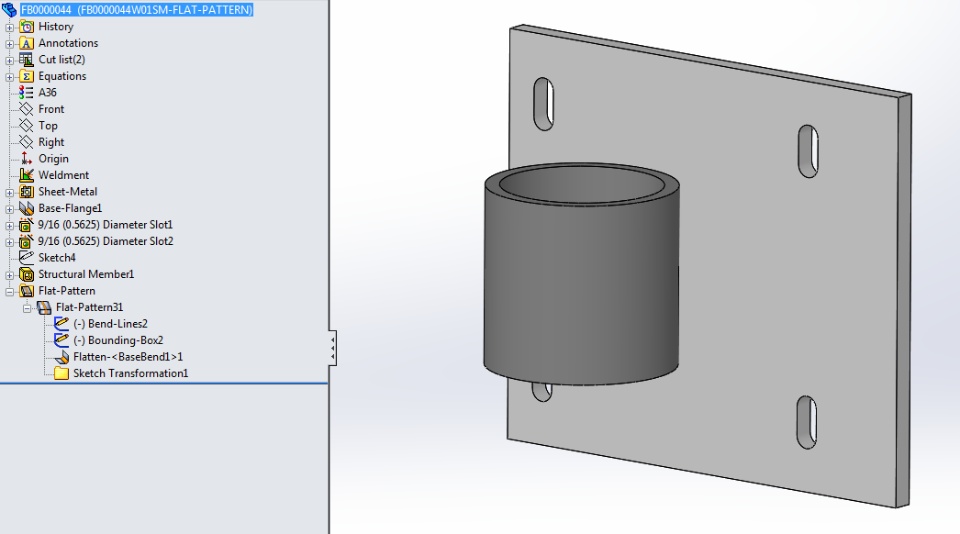Click the Bend-Lines2 sketch icon

[x=61, y=324]
